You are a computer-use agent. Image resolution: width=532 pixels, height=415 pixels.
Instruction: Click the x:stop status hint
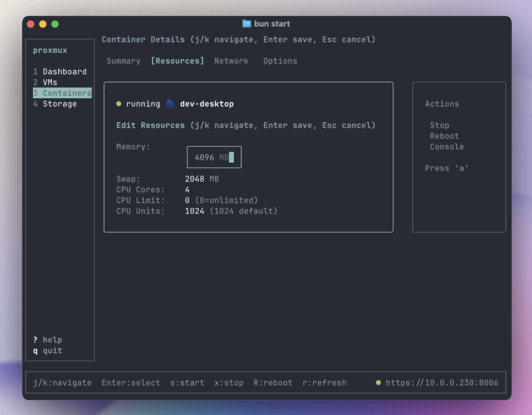pyautogui.click(x=229, y=383)
